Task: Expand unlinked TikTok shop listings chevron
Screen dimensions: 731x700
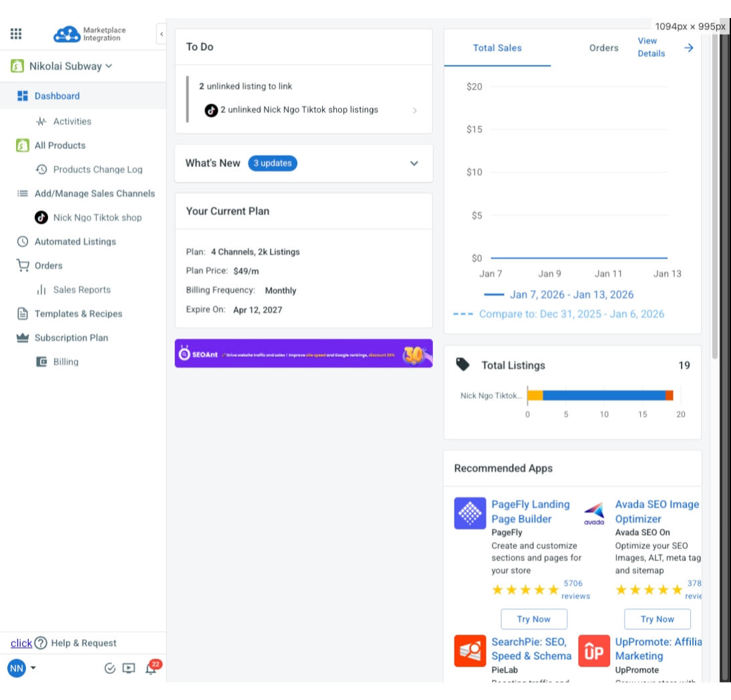Action: pos(414,110)
